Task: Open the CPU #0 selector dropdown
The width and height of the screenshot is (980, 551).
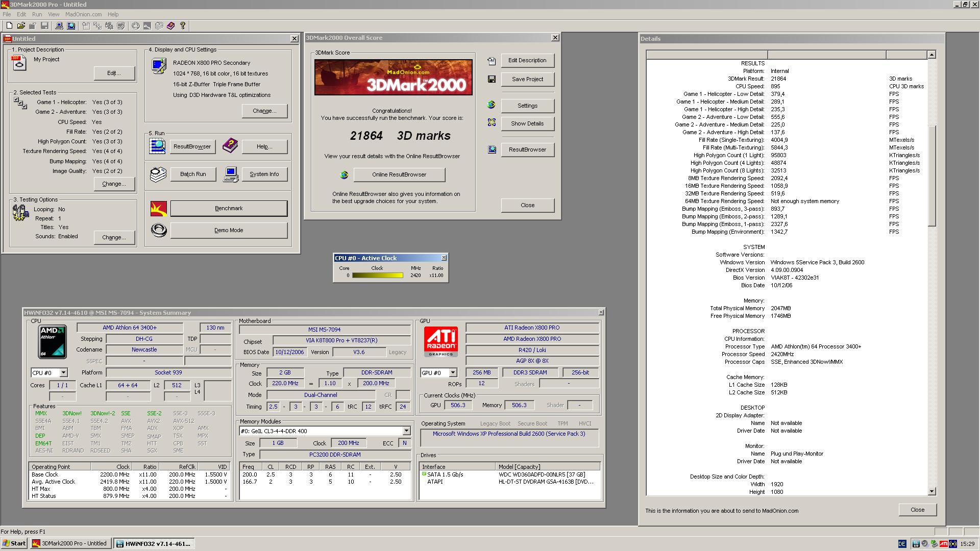Action: [x=63, y=373]
